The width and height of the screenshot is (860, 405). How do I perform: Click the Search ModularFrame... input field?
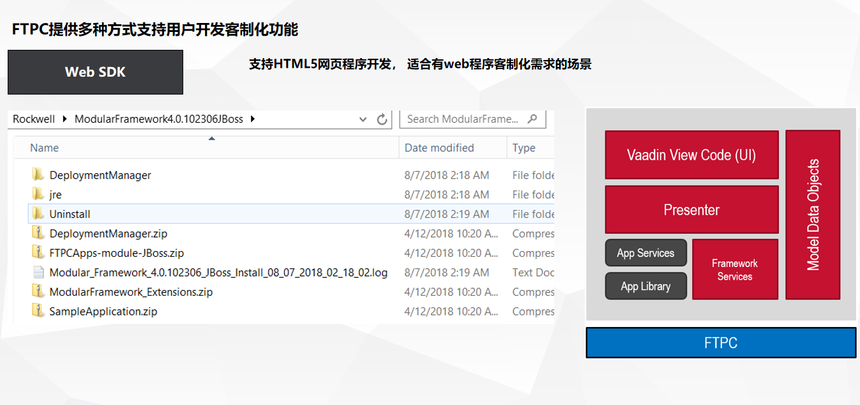473,119
